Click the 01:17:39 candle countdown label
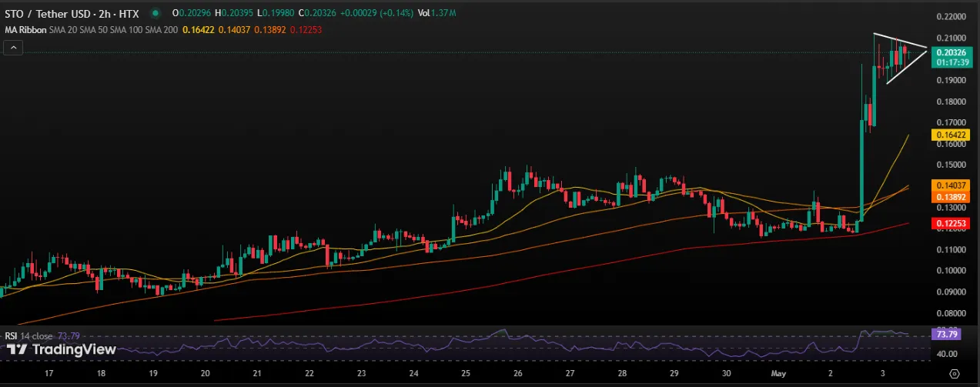The image size is (980, 387). pos(953,62)
